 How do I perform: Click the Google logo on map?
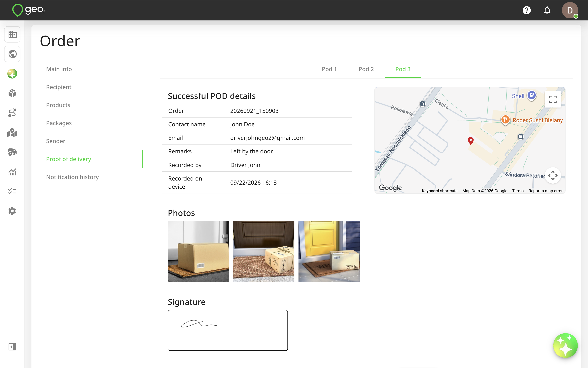390,188
